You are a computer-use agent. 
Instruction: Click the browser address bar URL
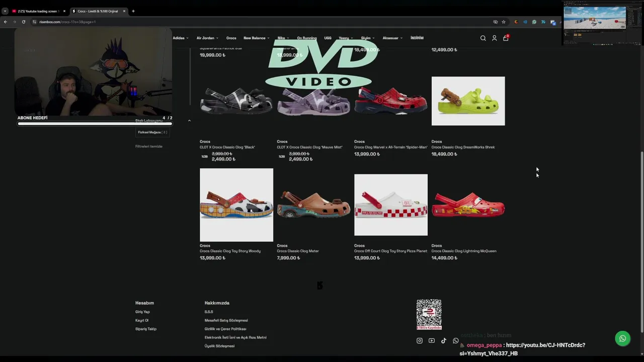click(x=67, y=22)
